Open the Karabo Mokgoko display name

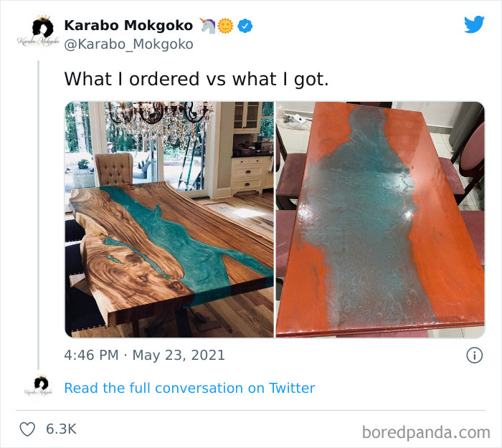click(x=128, y=26)
